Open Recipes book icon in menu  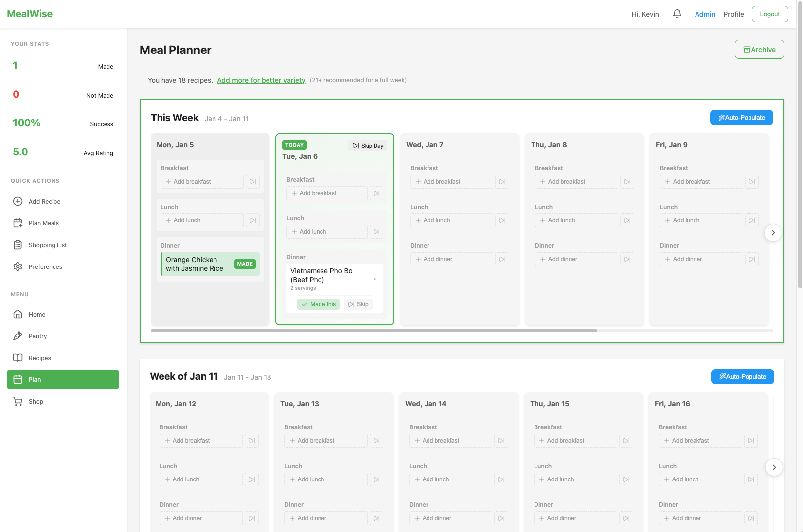pos(18,358)
